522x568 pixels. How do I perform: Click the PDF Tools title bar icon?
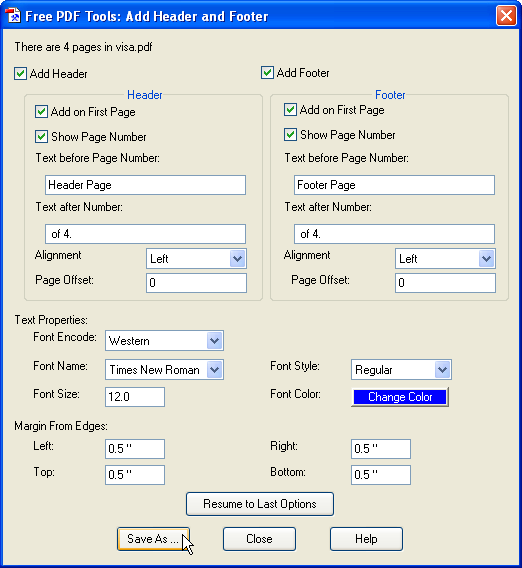tap(13, 16)
